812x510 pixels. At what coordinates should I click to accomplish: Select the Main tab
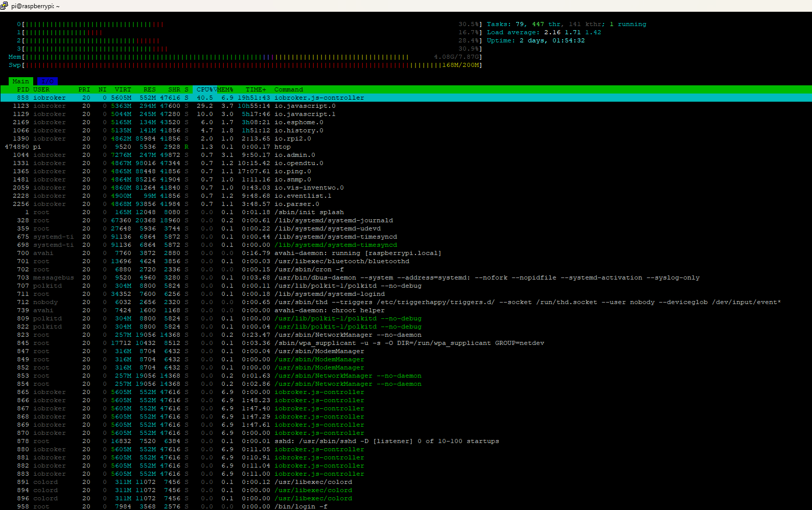point(21,81)
